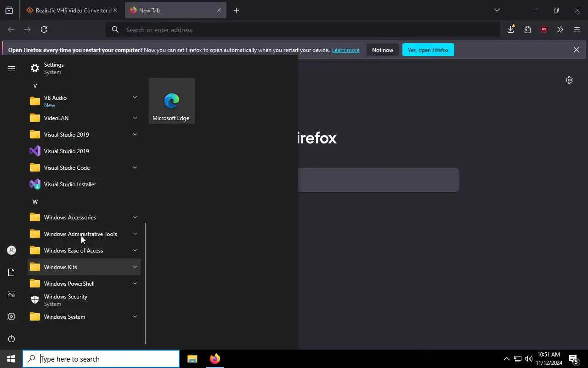Open Documents icon in Start sidebar
This screenshot has height=368, width=588.
click(x=11, y=272)
